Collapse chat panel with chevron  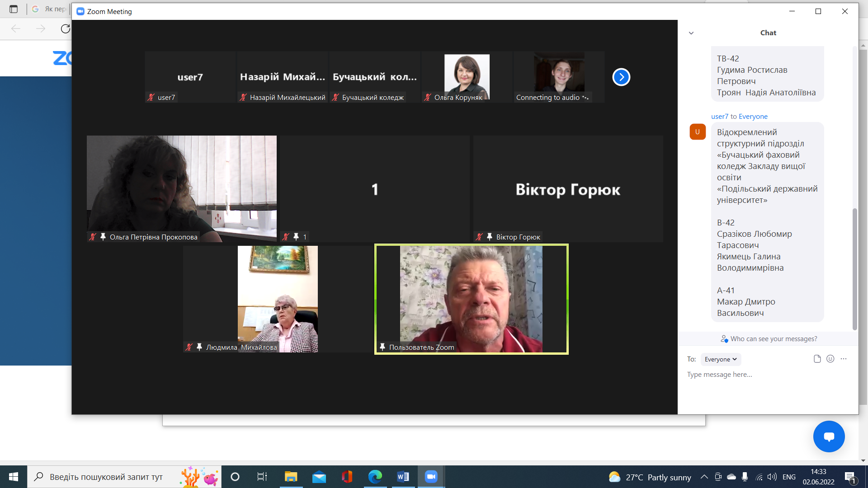point(691,33)
